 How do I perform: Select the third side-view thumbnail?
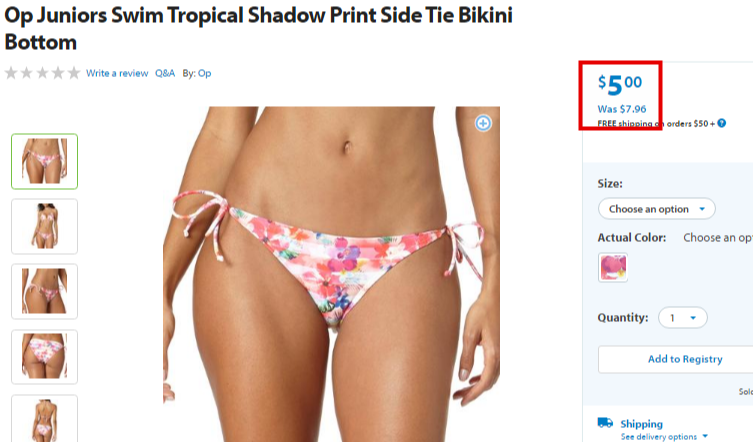[x=44, y=291]
